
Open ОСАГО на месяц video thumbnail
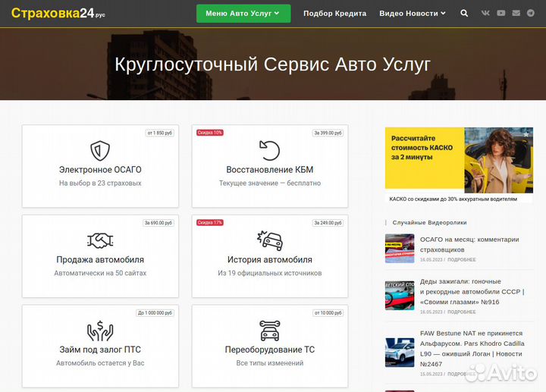[x=400, y=248]
